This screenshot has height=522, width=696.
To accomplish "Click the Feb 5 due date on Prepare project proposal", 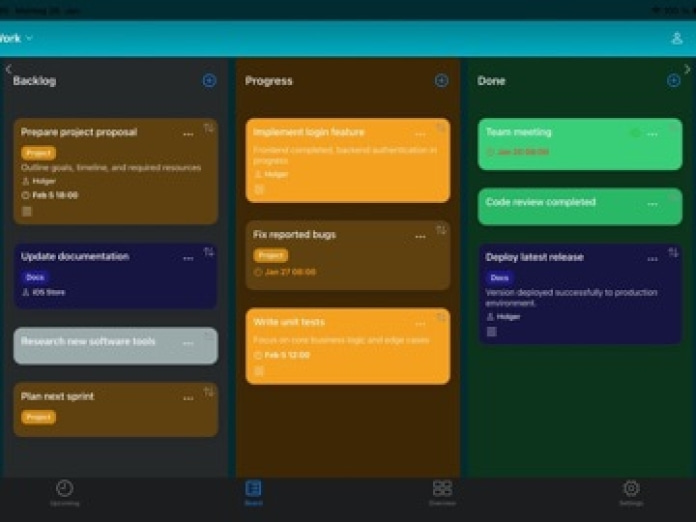I will pyautogui.click(x=50, y=195).
